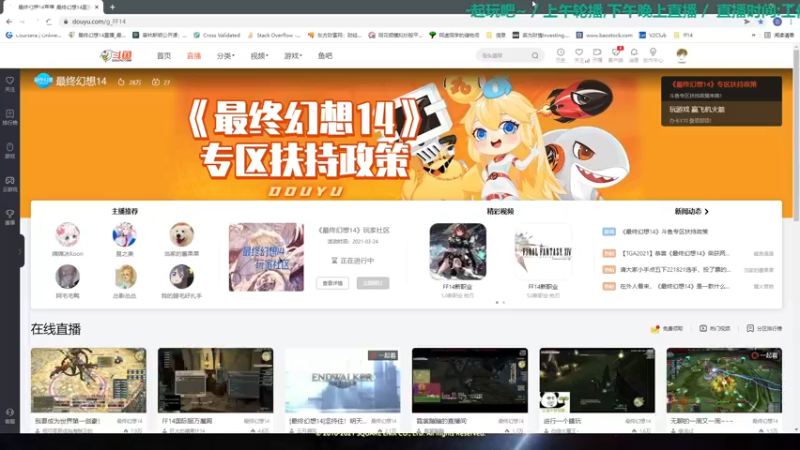Play the first FF14新职业 video thumbnail
The width and height of the screenshot is (800, 450).
point(458,252)
